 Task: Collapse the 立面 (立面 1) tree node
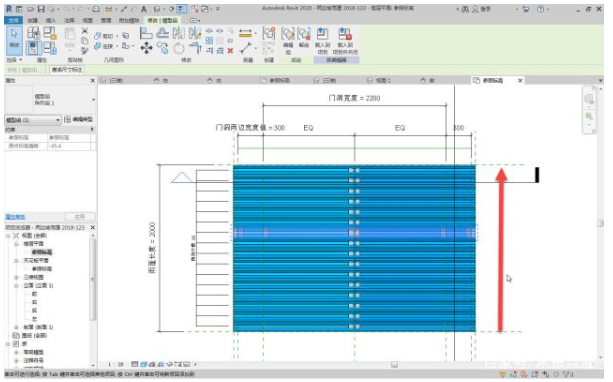16,285
